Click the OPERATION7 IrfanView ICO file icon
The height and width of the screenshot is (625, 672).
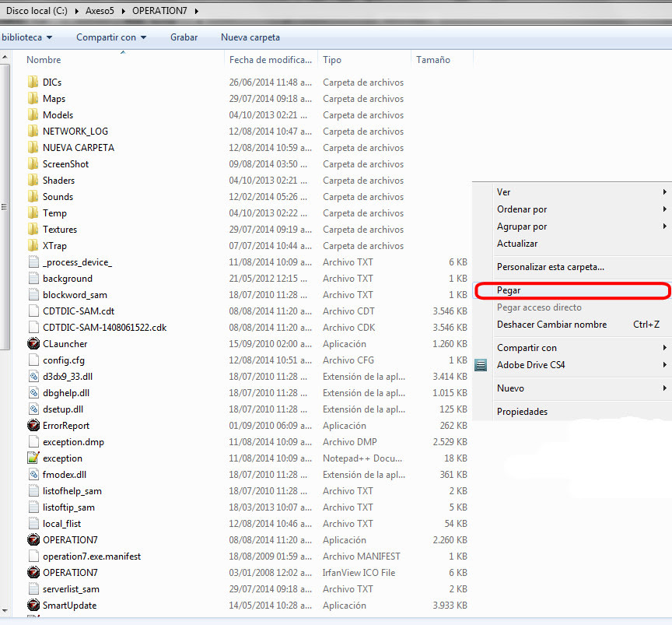click(33, 572)
